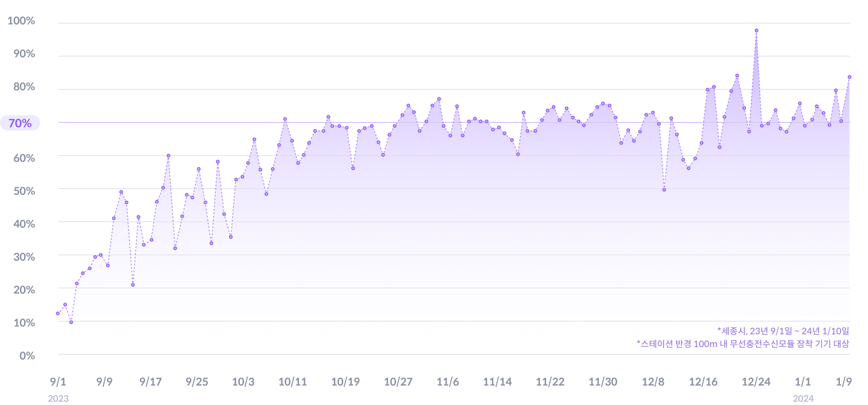The height and width of the screenshot is (405, 868).
Task: Click the 90% y-axis label
Action: (x=24, y=54)
